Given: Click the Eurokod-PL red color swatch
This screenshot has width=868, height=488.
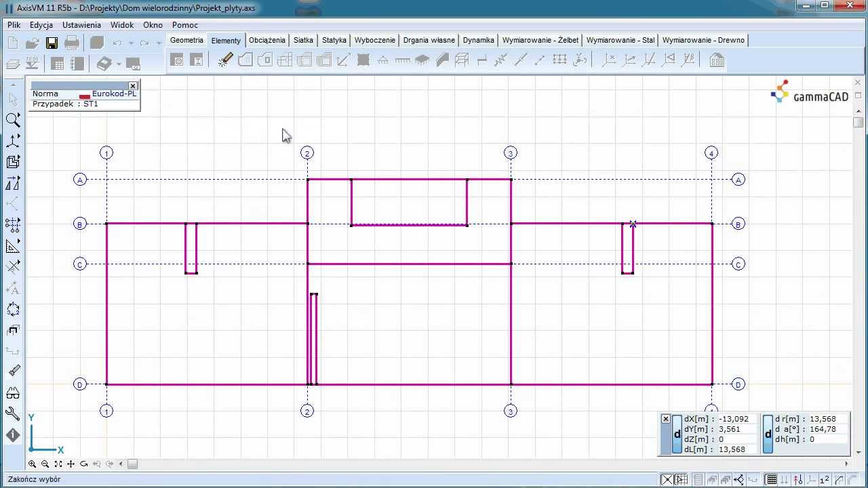Looking at the screenshot, I should pyautogui.click(x=85, y=96).
